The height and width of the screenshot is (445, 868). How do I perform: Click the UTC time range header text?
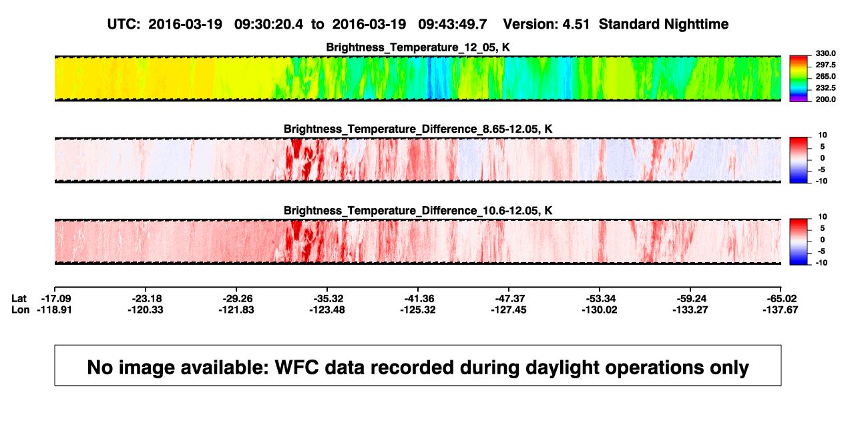tap(297, 24)
